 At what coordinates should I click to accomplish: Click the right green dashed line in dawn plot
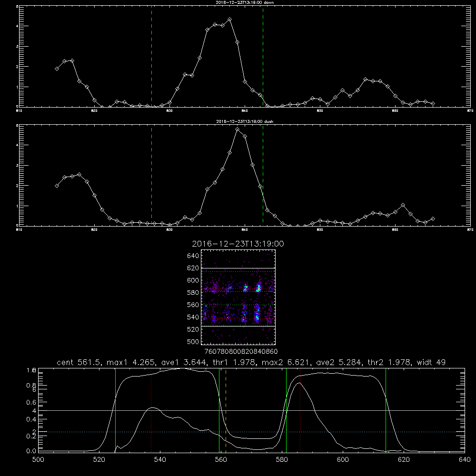click(263, 58)
